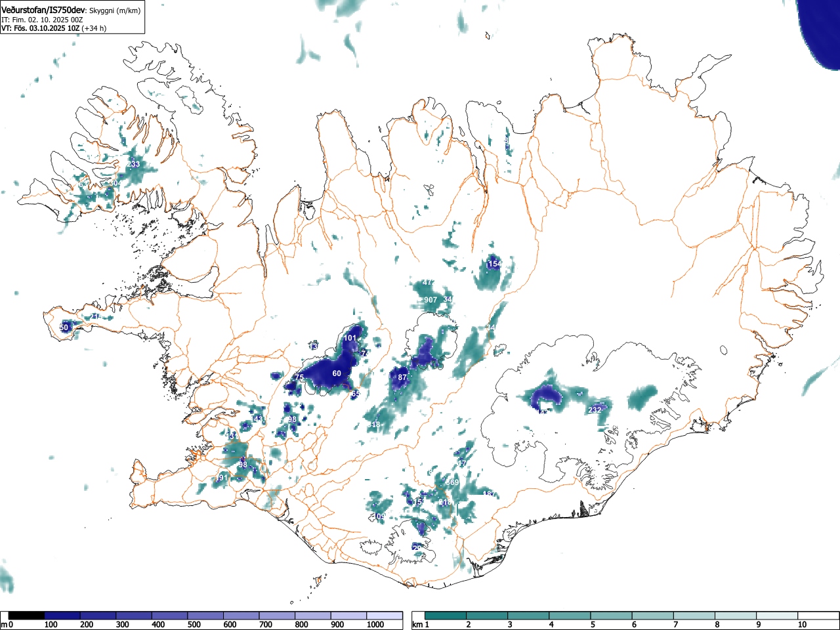840x630 pixels.
Task: Click the map value "50" on Snæfellsnes tip
Action: (64, 327)
